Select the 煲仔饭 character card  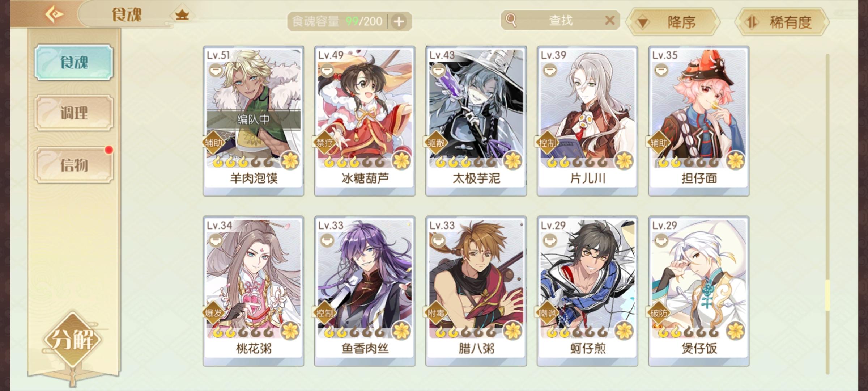click(699, 291)
